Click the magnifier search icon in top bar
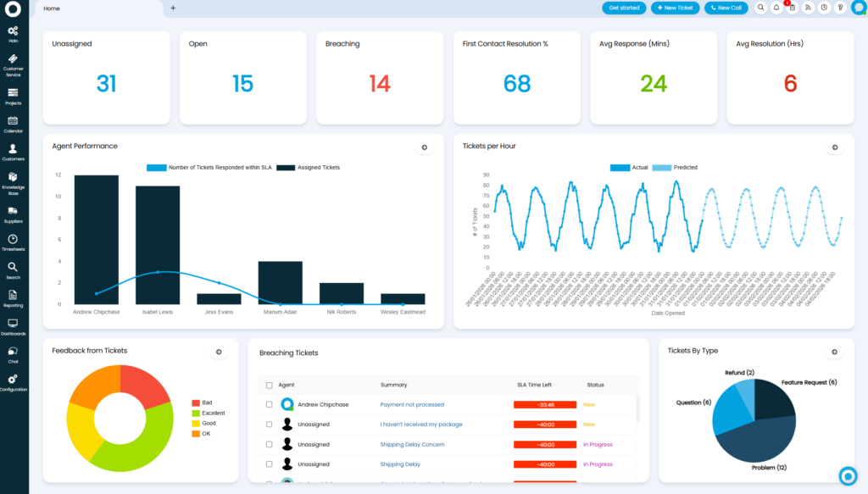The image size is (868, 494). 760,8
